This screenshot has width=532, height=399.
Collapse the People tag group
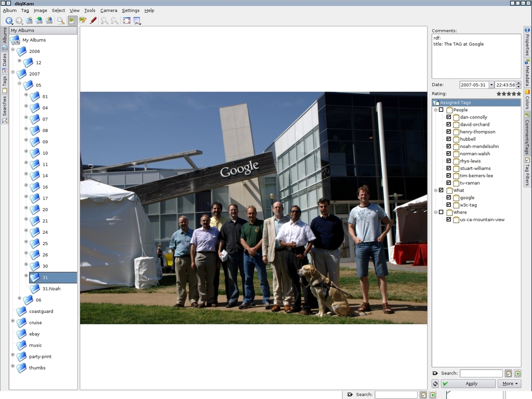pos(436,110)
